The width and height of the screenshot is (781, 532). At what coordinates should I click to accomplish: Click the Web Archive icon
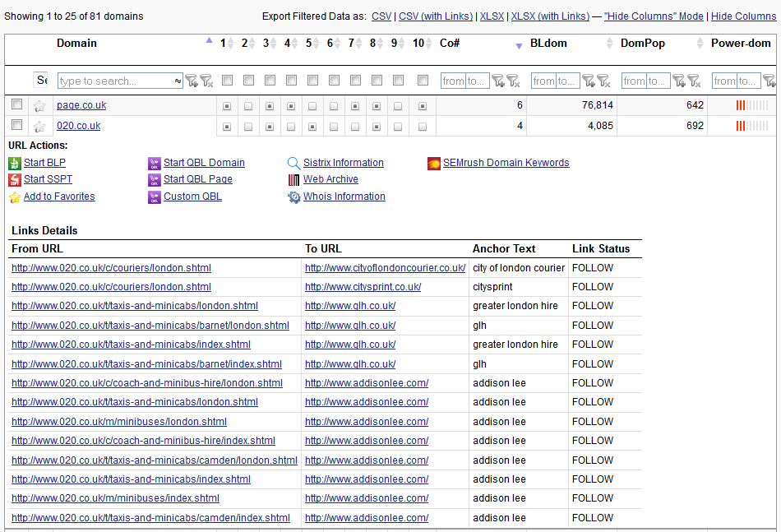[293, 180]
